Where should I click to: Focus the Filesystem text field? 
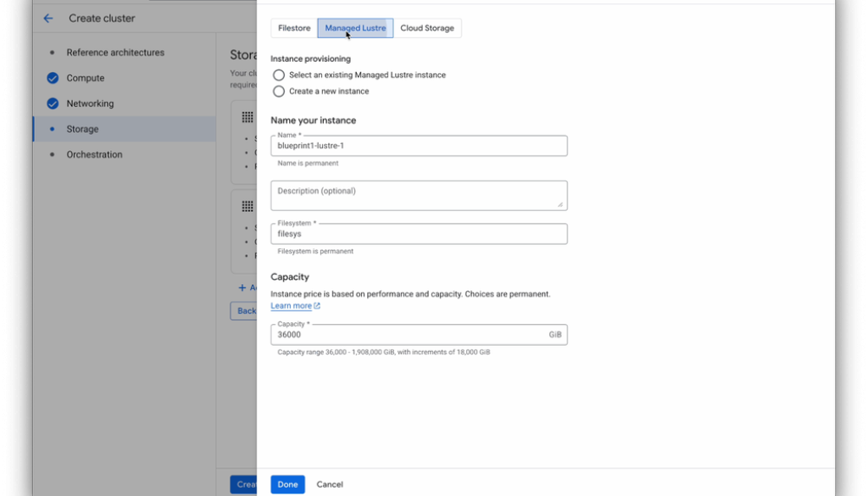point(419,234)
